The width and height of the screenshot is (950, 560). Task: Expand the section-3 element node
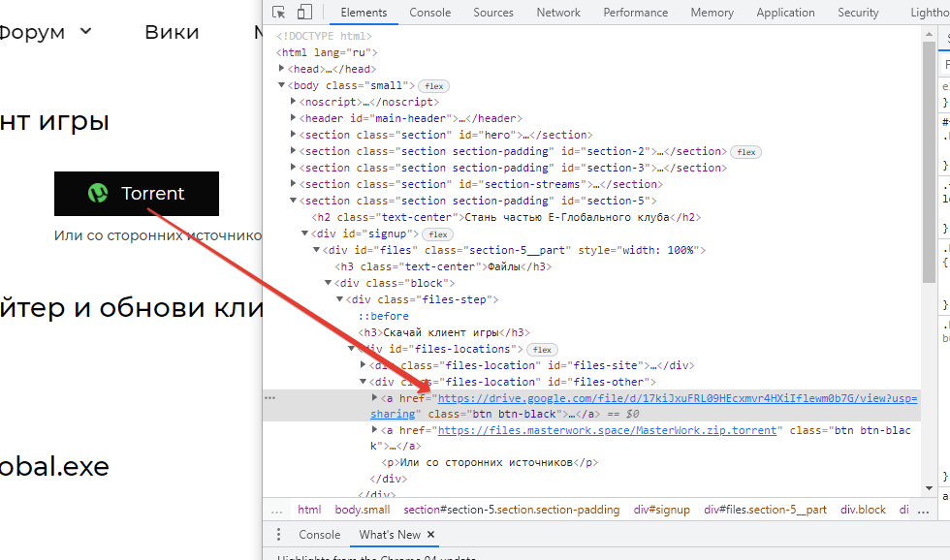[293, 167]
